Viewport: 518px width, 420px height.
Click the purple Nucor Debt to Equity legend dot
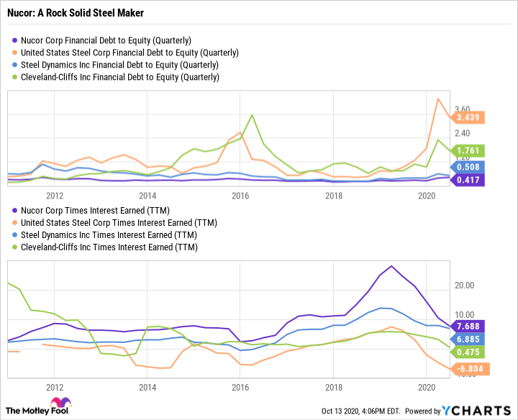click(15, 40)
